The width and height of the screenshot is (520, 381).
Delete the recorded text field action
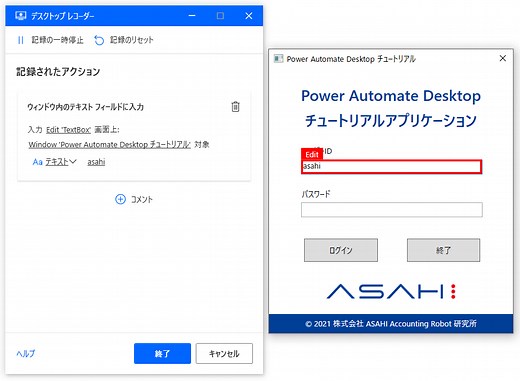(x=235, y=107)
